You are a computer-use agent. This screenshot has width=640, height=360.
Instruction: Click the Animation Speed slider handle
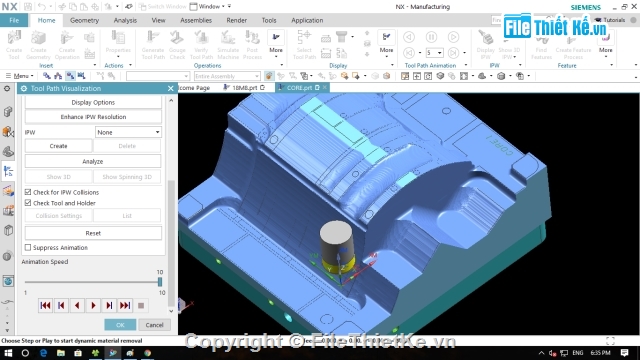pos(160,282)
